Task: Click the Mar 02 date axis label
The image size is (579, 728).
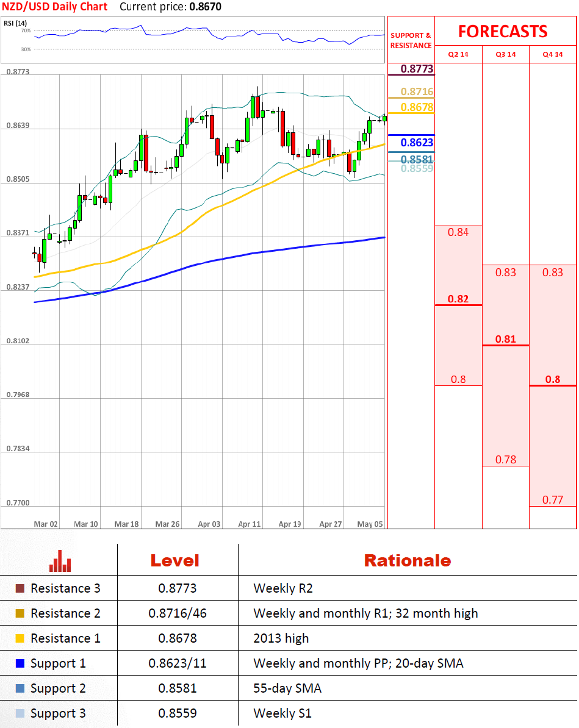Action: (46, 524)
